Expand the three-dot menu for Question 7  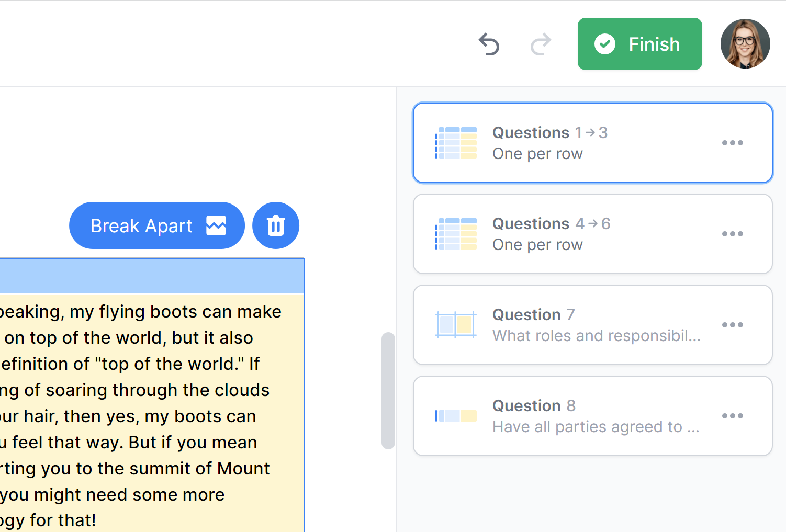[732, 325]
